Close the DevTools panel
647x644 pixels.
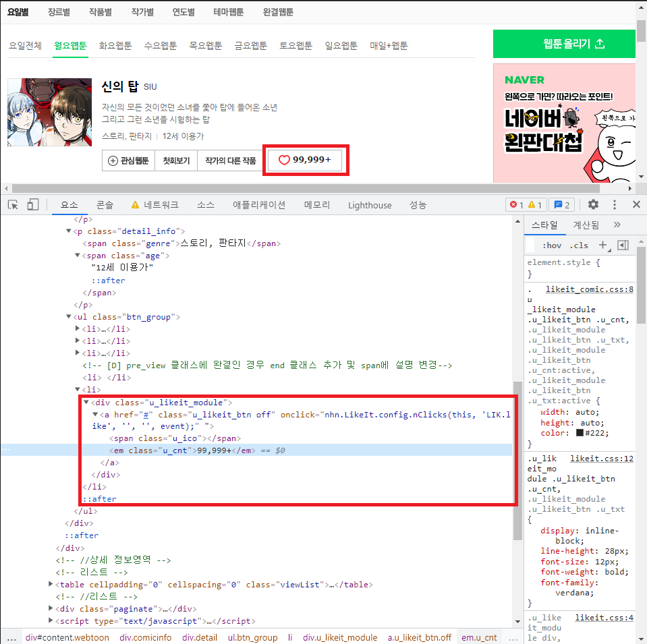[636, 204]
